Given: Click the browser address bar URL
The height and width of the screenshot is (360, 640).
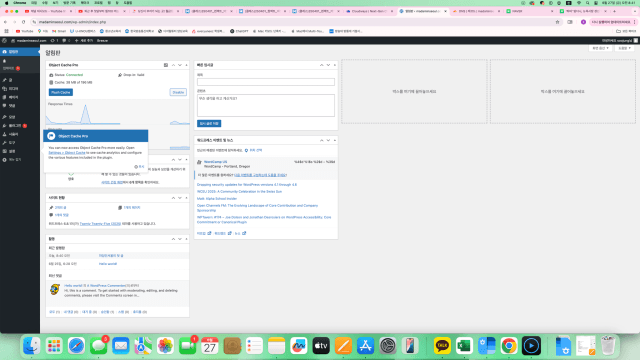Looking at the screenshot, I should click(x=73, y=22).
